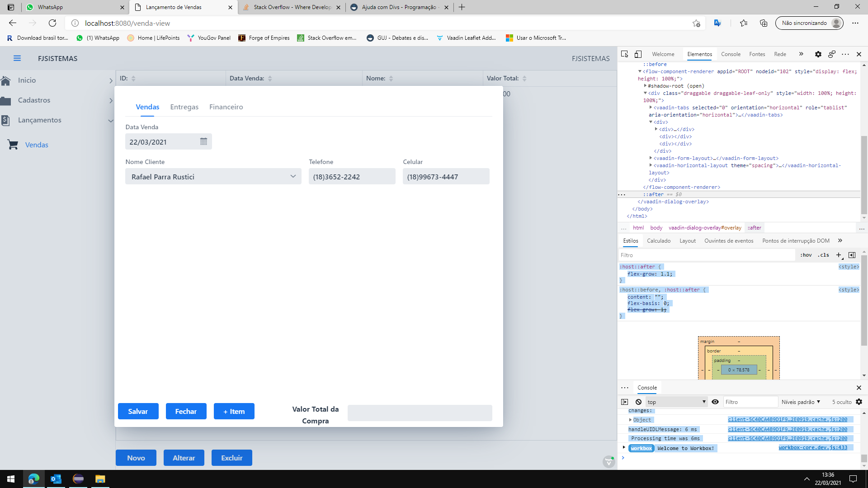
Task: Toggle the device emulation icon in DevTools
Action: click(x=638, y=54)
